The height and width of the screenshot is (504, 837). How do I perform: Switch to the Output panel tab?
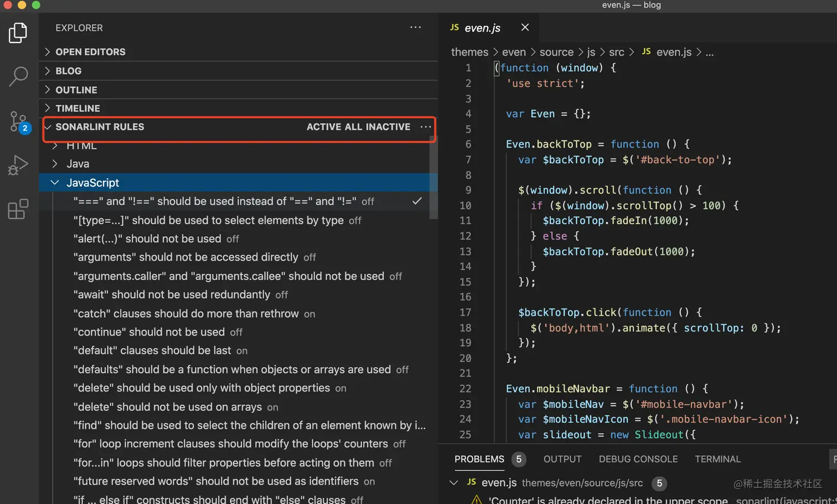[562, 459]
